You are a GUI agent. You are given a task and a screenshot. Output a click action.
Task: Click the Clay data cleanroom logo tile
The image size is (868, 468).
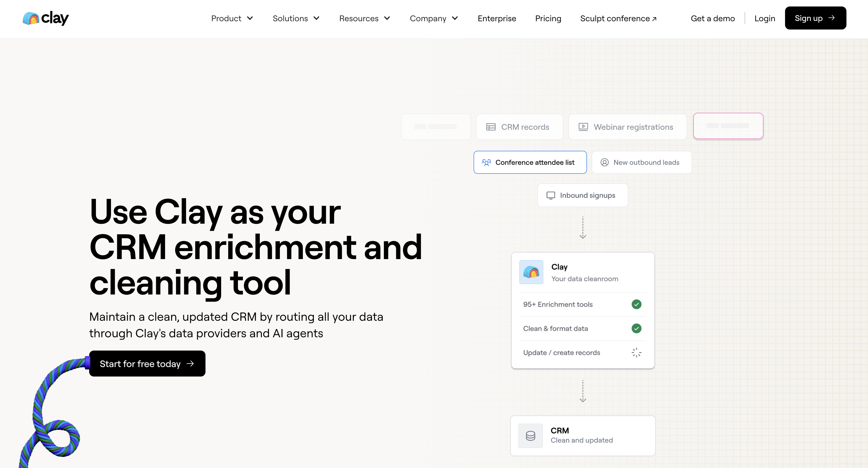coord(531,272)
